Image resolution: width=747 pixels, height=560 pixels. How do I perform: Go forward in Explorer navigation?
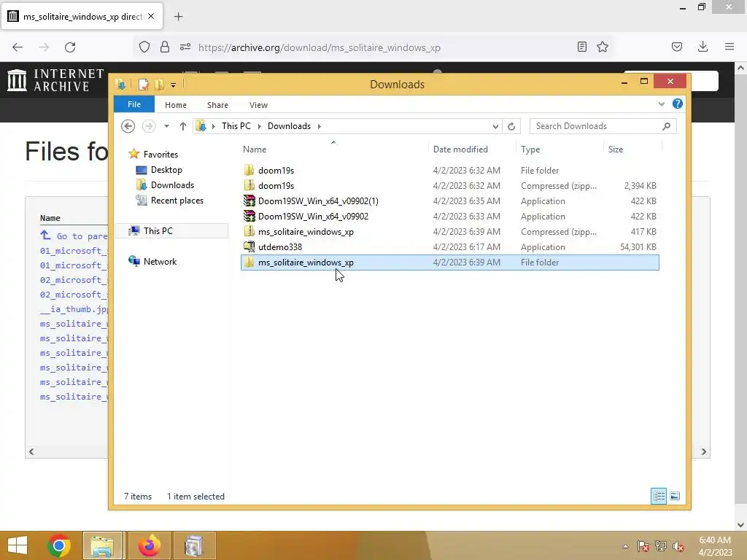tap(149, 126)
